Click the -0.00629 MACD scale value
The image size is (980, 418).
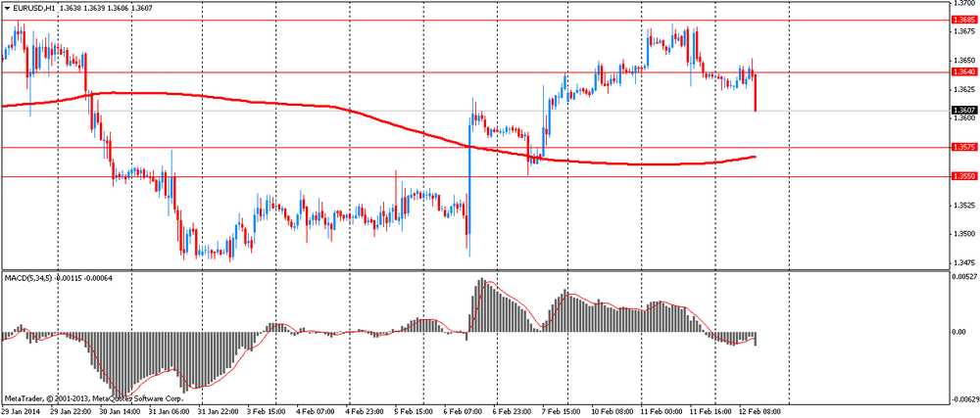click(963, 398)
